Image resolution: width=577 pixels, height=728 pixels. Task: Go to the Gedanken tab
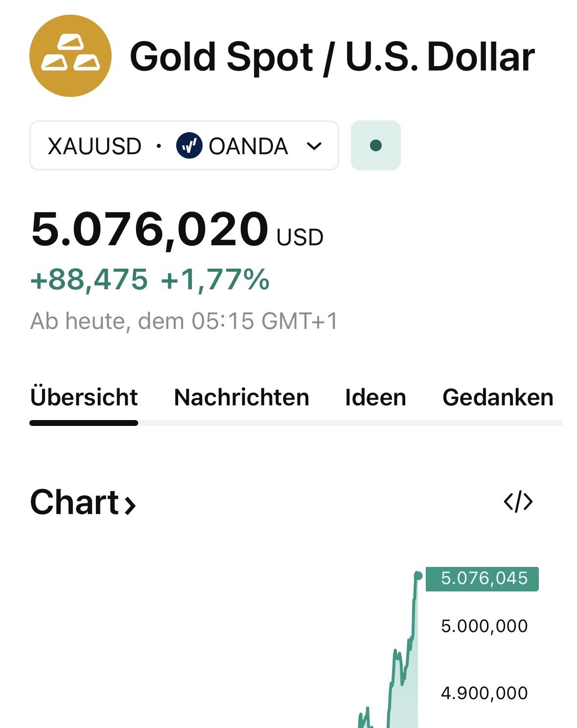click(x=498, y=398)
